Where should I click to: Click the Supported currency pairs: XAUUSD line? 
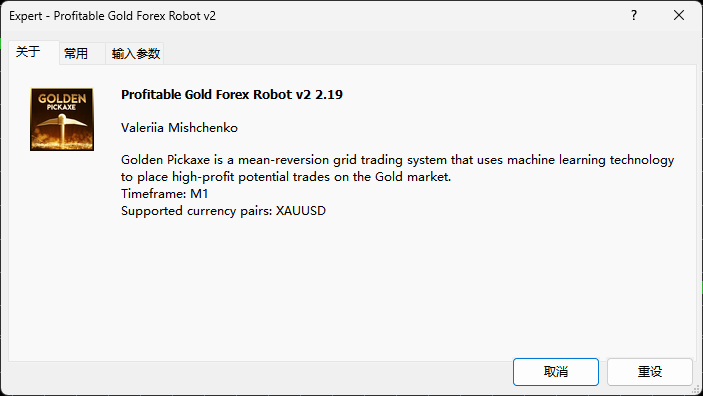coord(223,211)
